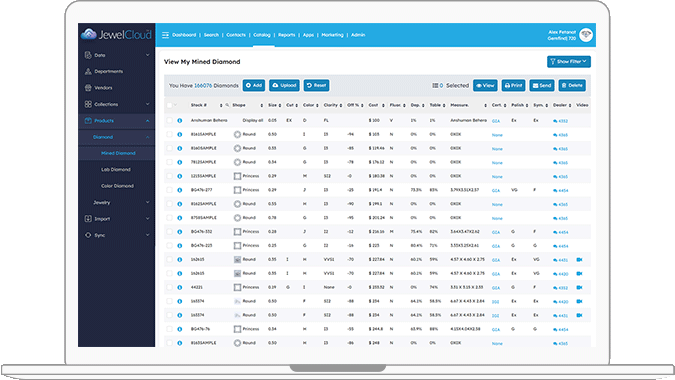675x380 pixels.
Task: Open Departments via its sidebar icon
Action: tap(88, 71)
